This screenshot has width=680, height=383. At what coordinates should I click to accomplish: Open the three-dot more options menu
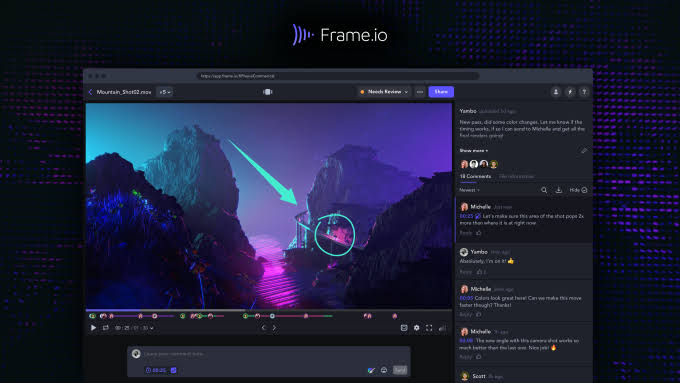coord(420,92)
